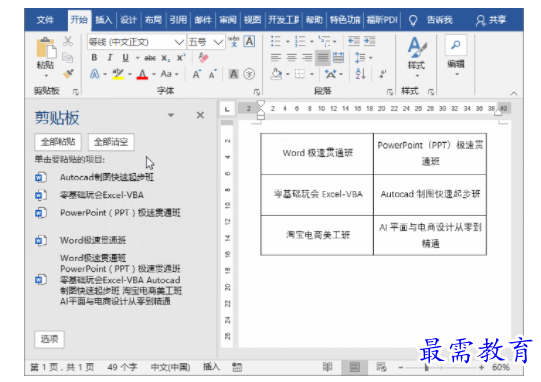Click the enclosed character icon
541x382 pixels.
click(249, 74)
